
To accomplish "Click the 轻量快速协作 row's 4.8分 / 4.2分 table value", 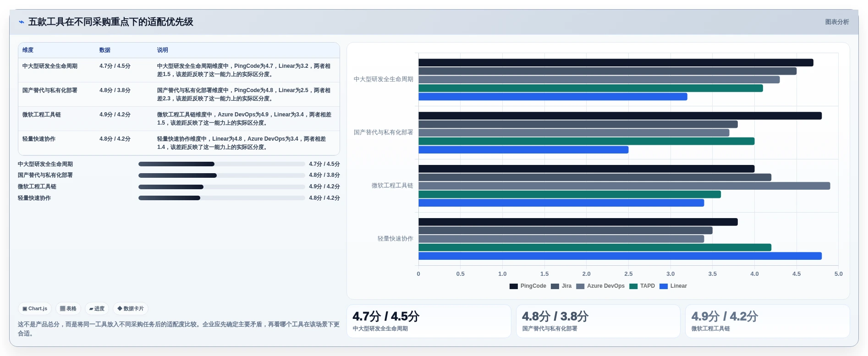I will pyautogui.click(x=115, y=139).
